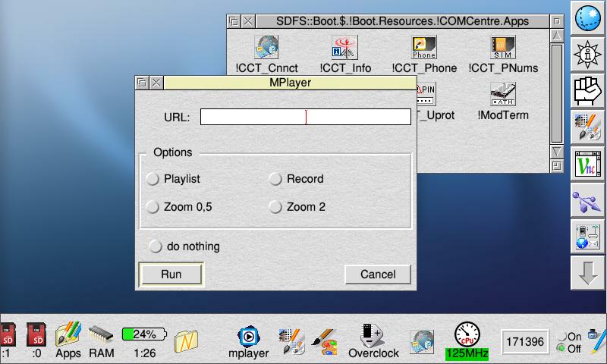
Task: Click the vertical scrollbar of Apps window
Action: (556, 91)
